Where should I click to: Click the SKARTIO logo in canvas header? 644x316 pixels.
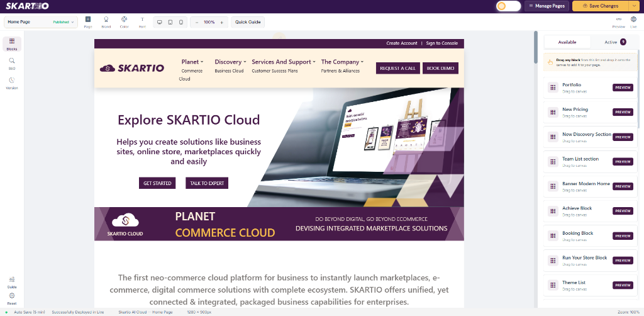click(132, 68)
